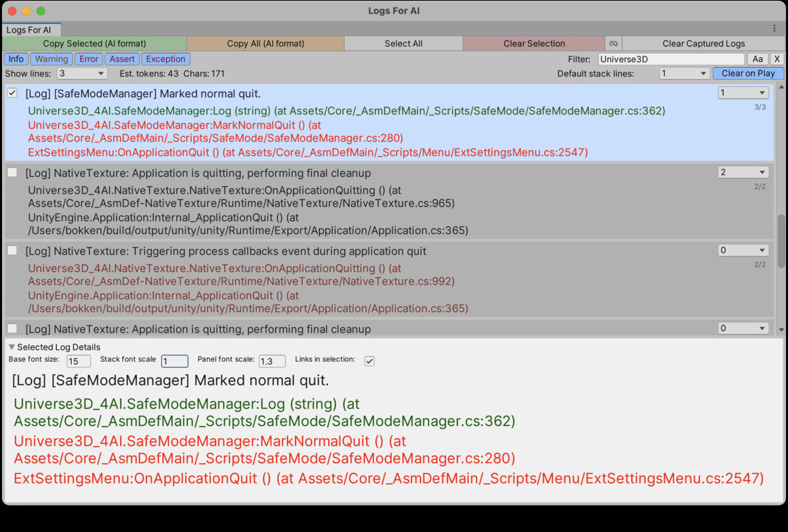788x532 pixels.
Task: Check the last NativeTexture final cleanup log
Action: pyautogui.click(x=13, y=329)
